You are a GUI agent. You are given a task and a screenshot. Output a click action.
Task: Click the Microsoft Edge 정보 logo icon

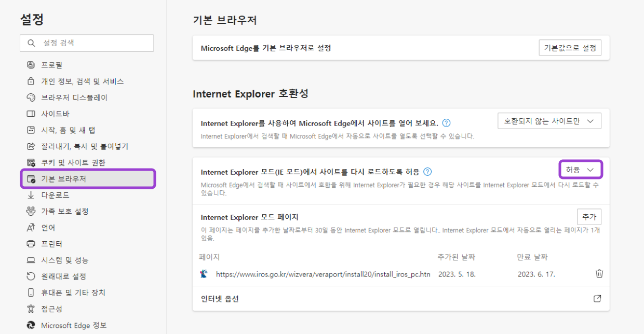tap(31, 325)
